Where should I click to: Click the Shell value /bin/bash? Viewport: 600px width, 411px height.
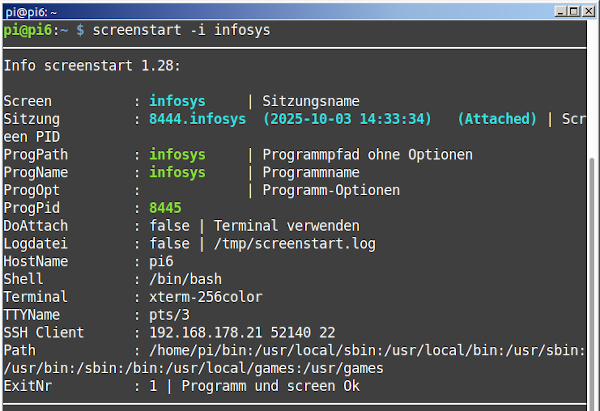(185, 279)
